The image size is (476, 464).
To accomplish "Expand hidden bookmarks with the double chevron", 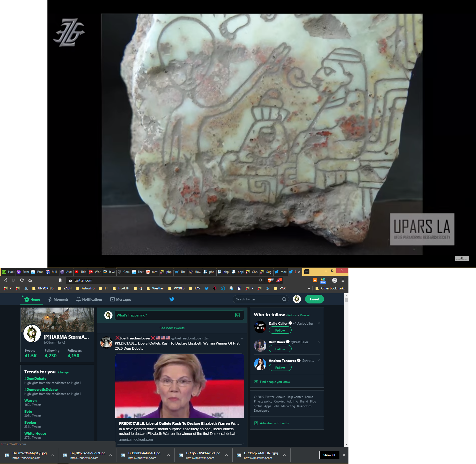I will coord(308,288).
